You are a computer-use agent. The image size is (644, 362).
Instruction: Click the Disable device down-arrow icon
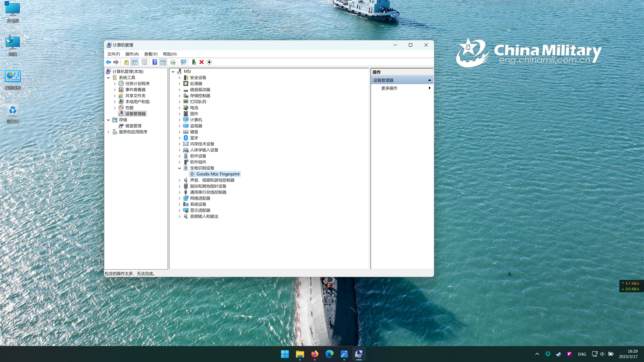click(209, 62)
